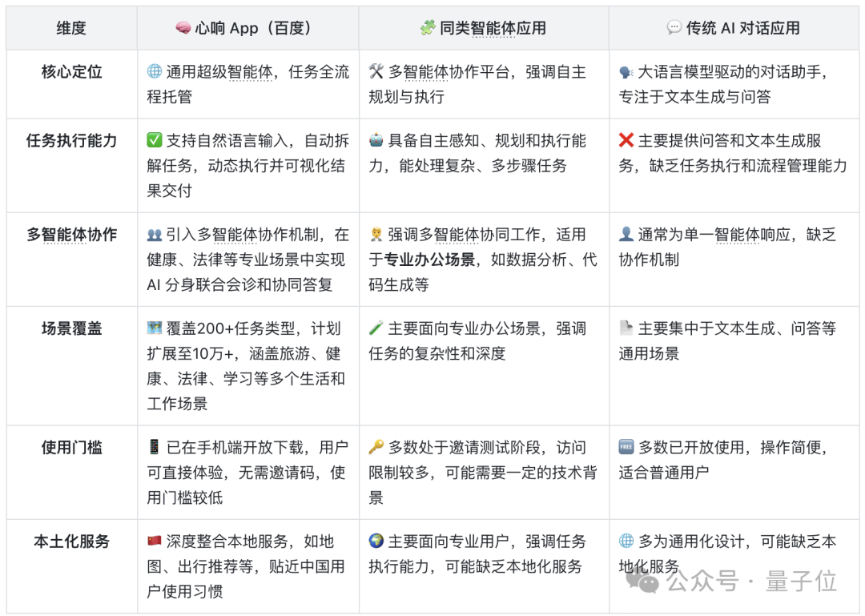This screenshot has height=616, width=865.
Task: Click the 心响 App（百度）header text
Action: pos(255,28)
